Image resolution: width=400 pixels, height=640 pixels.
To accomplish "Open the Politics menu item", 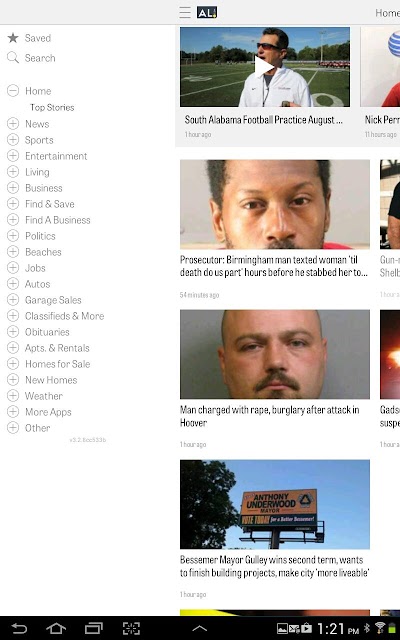I will (40, 236).
